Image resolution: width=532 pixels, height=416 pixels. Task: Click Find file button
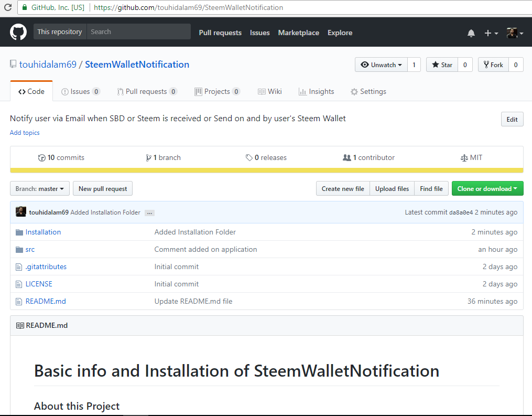pos(431,188)
